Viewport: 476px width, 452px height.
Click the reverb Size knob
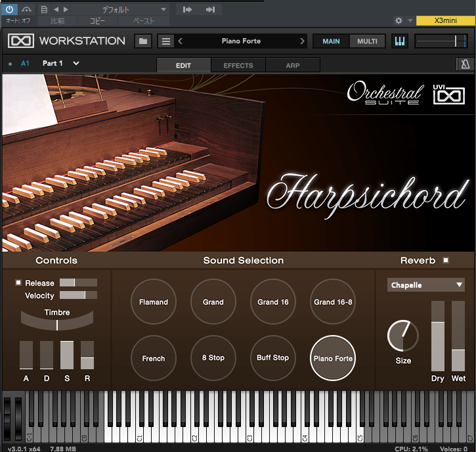[x=403, y=336]
